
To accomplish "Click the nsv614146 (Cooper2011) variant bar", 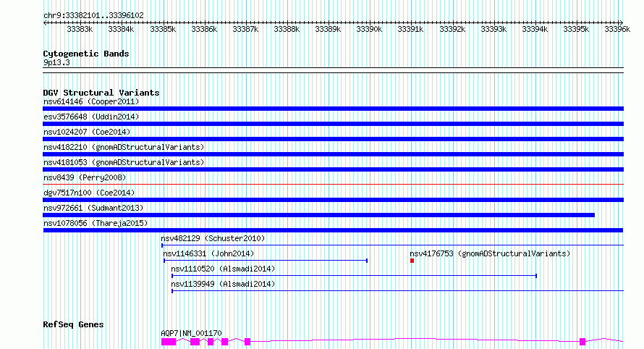I will (333, 109).
